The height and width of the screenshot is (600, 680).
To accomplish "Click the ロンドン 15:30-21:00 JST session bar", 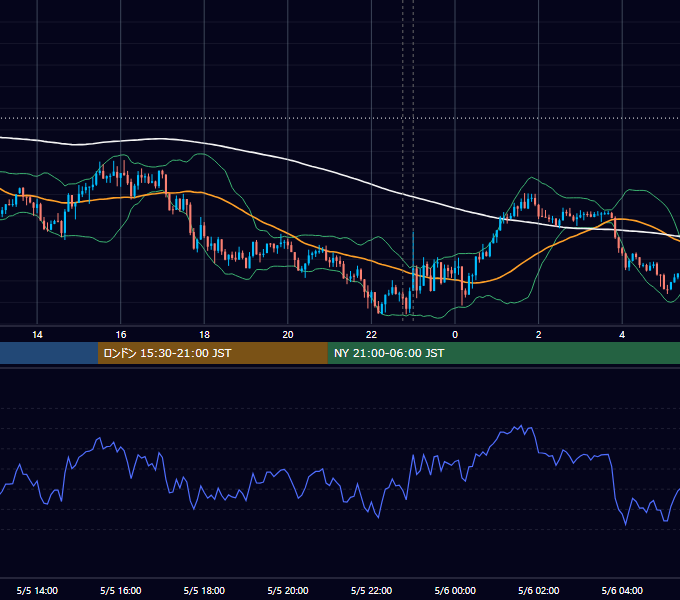I will [212, 353].
